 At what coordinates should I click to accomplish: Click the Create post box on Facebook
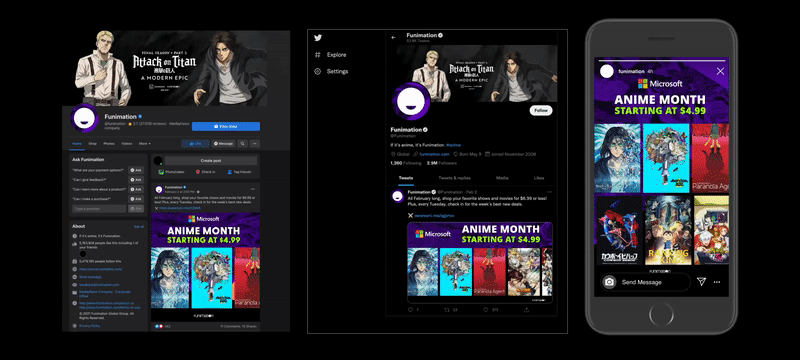[x=211, y=161]
